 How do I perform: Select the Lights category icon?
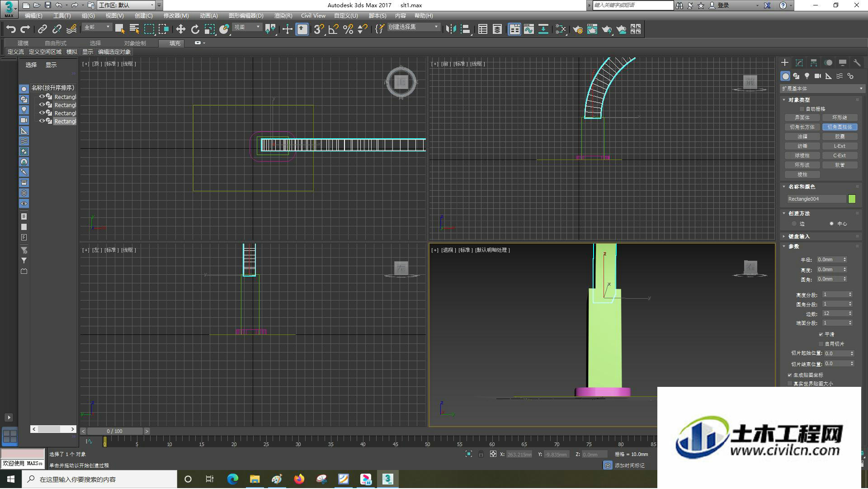tap(807, 76)
